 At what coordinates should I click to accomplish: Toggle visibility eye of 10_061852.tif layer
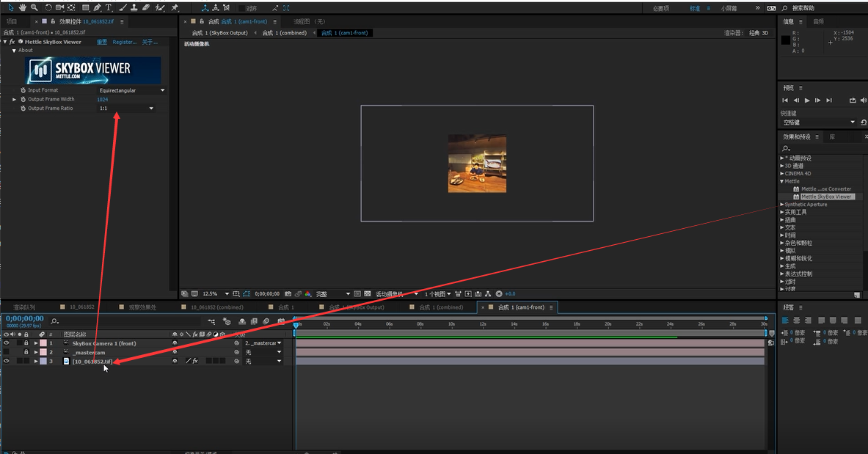click(7, 361)
